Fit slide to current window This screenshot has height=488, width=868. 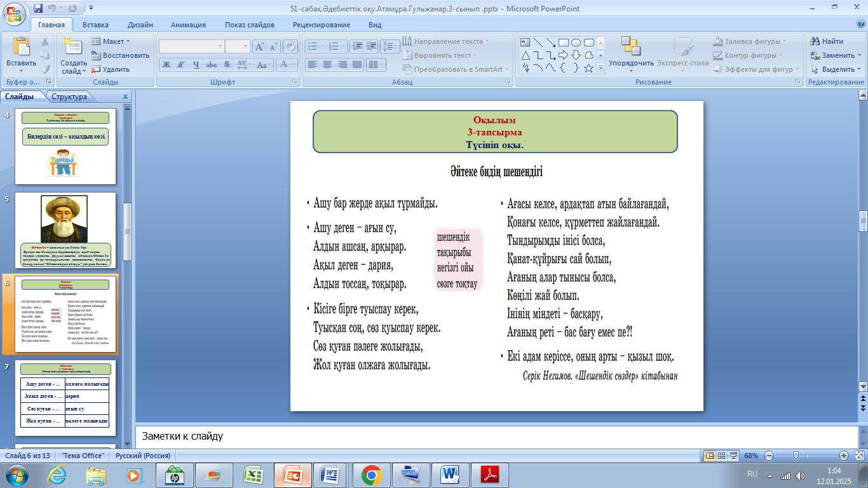[x=858, y=456]
